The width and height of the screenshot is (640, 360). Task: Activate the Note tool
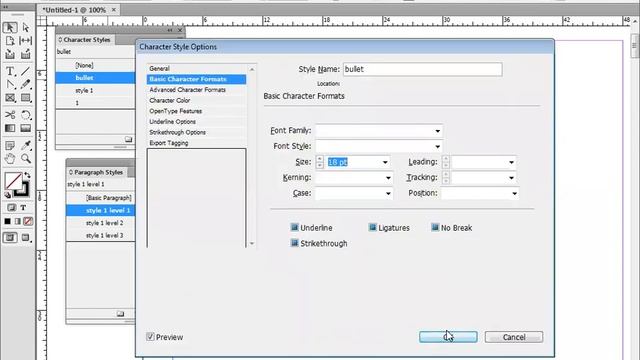10,145
